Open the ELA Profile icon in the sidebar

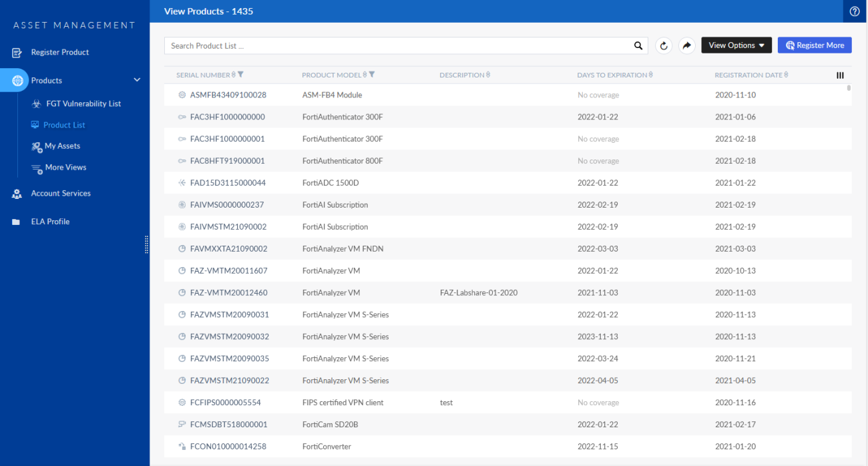pyautogui.click(x=15, y=222)
